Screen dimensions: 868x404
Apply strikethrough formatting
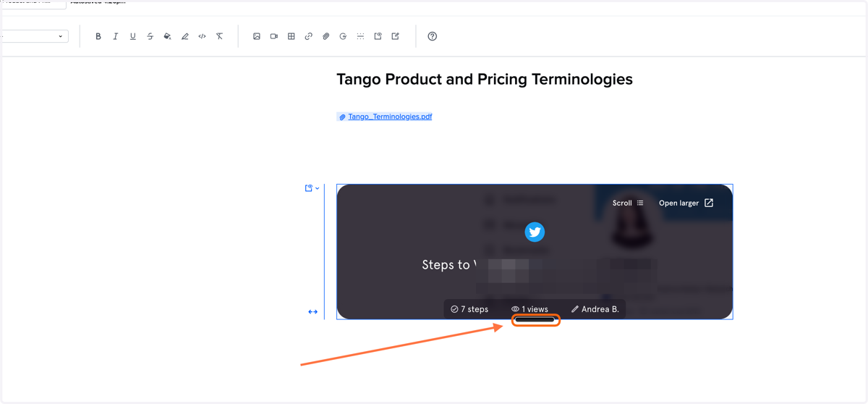(x=150, y=36)
